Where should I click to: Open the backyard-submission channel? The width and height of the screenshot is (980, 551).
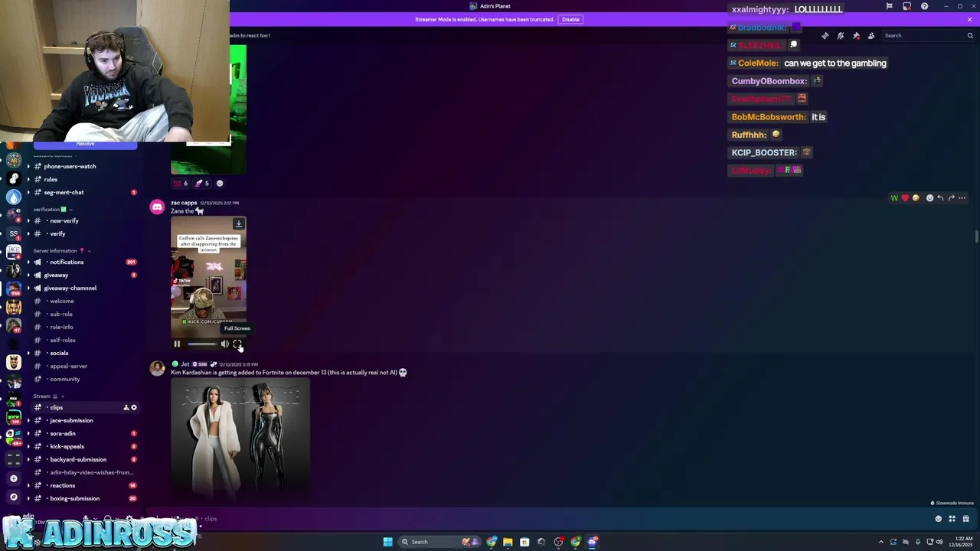77,459
